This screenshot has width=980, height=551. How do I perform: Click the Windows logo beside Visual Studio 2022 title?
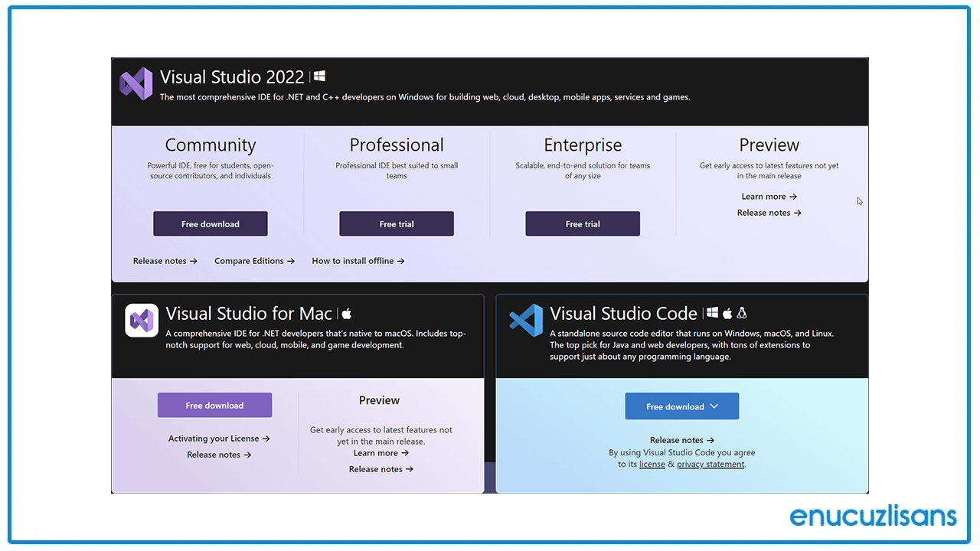(318, 75)
